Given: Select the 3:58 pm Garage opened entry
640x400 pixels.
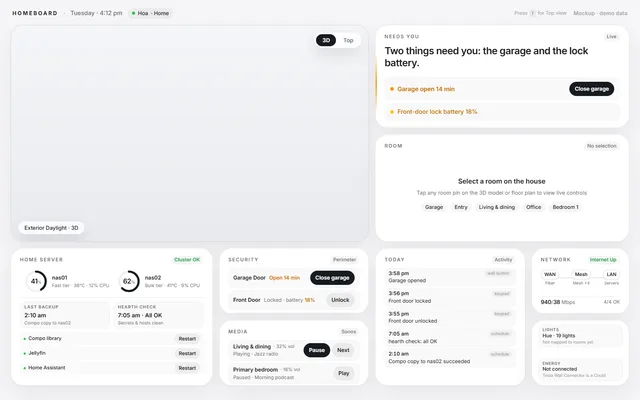Looking at the screenshot, I should (x=450, y=277).
